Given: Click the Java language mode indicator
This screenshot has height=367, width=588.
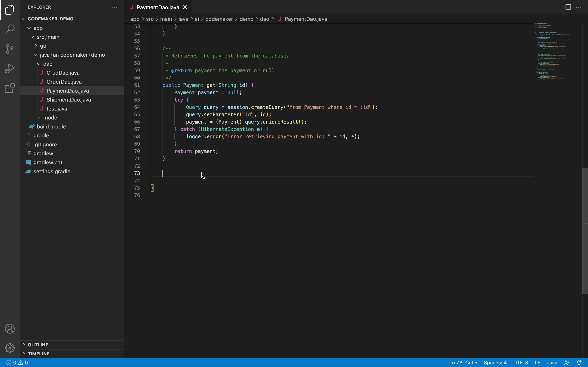Looking at the screenshot, I should 552,362.
